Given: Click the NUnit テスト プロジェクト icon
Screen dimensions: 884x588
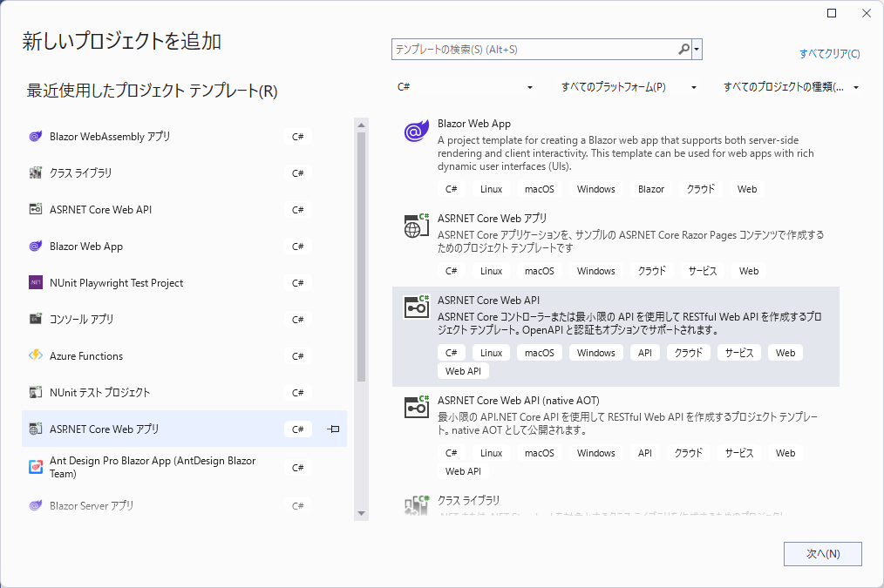Looking at the screenshot, I should (36, 393).
